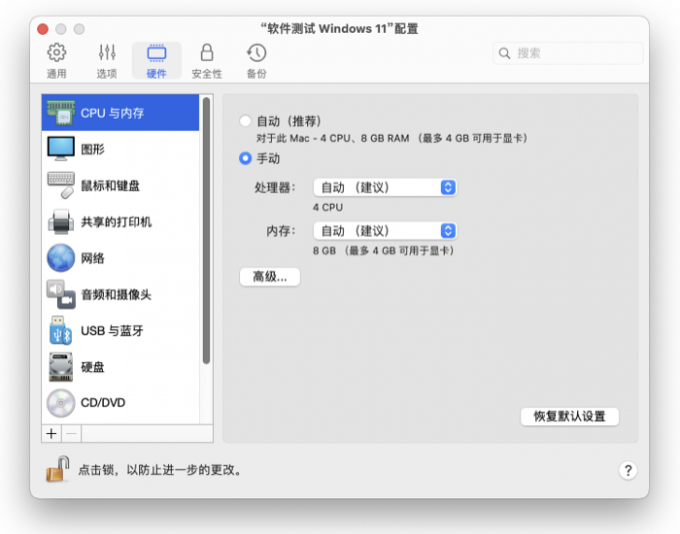Select the 鼠标和键盘 keyboard icon

tap(61, 185)
